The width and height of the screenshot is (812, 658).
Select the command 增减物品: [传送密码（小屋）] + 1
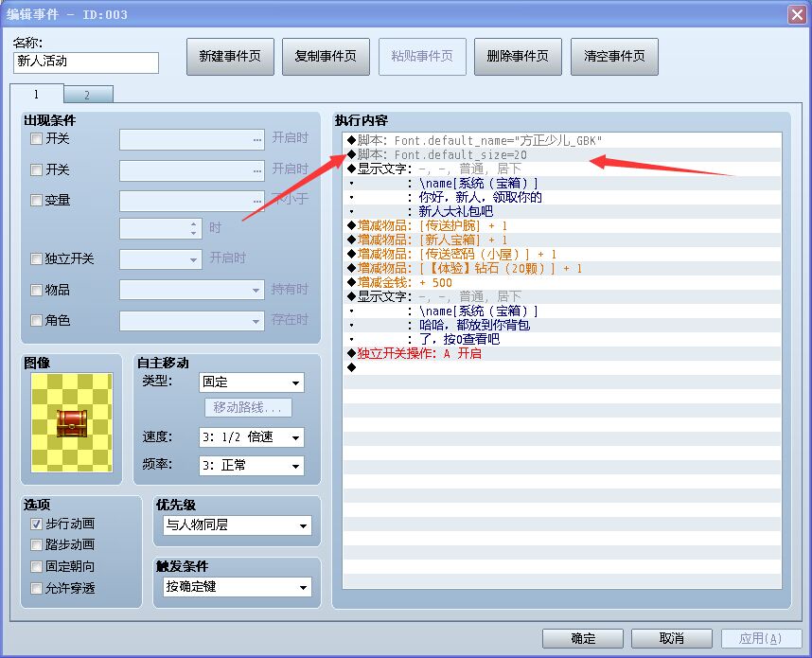tap(562, 255)
